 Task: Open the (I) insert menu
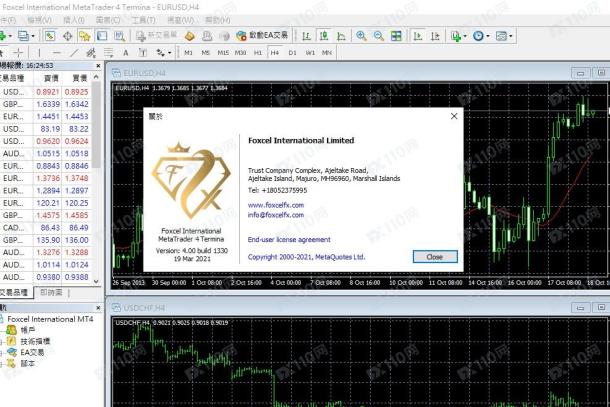[74, 20]
